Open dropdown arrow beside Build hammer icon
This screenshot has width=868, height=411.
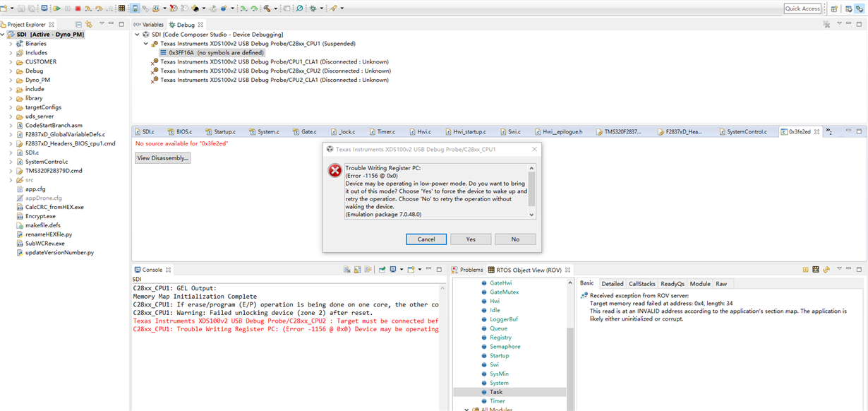(x=275, y=8)
